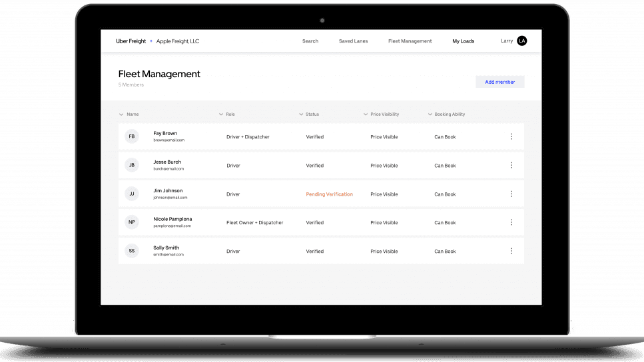
Task: Open the options menu for Jesse Burch
Action: pyautogui.click(x=511, y=165)
